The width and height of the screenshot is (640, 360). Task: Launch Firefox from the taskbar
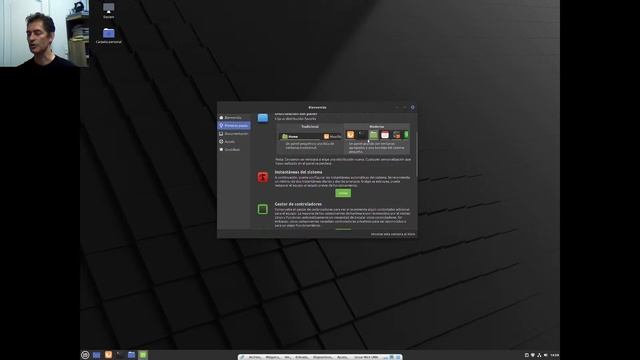108,355
